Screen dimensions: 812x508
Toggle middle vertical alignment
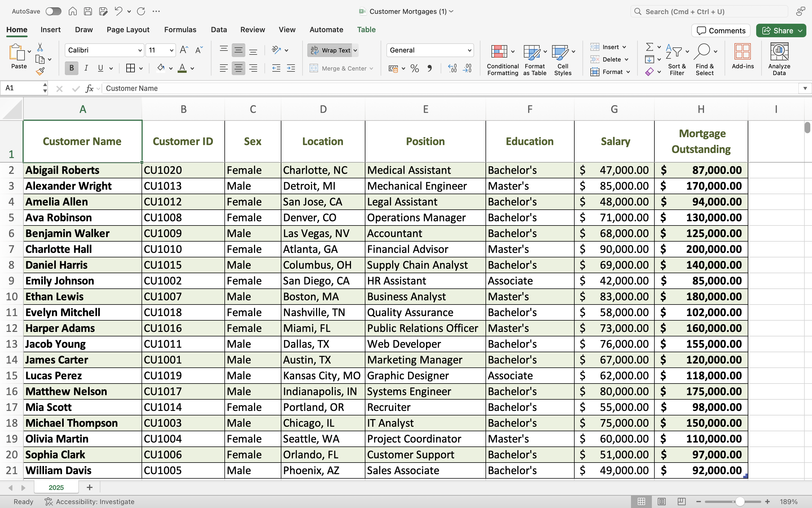(x=238, y=50)
